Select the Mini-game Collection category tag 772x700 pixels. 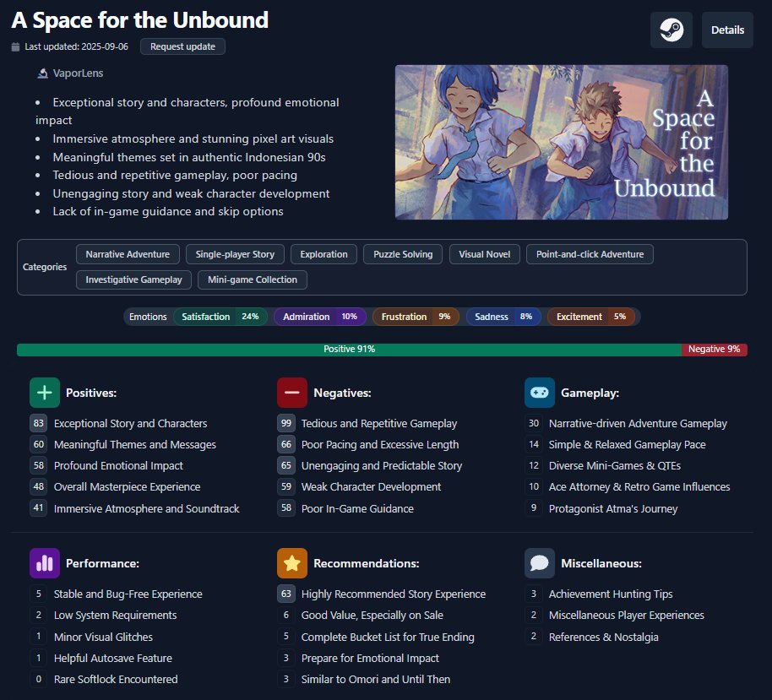252,279
